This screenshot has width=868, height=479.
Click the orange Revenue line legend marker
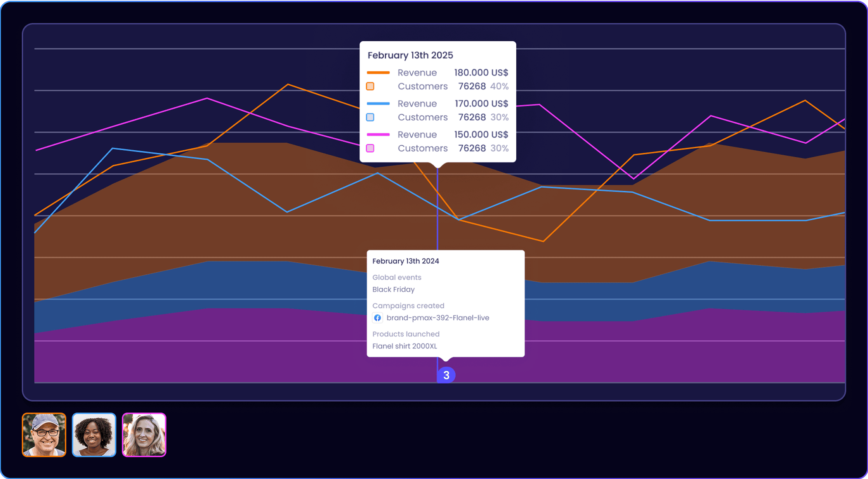(x=378, y=73)
